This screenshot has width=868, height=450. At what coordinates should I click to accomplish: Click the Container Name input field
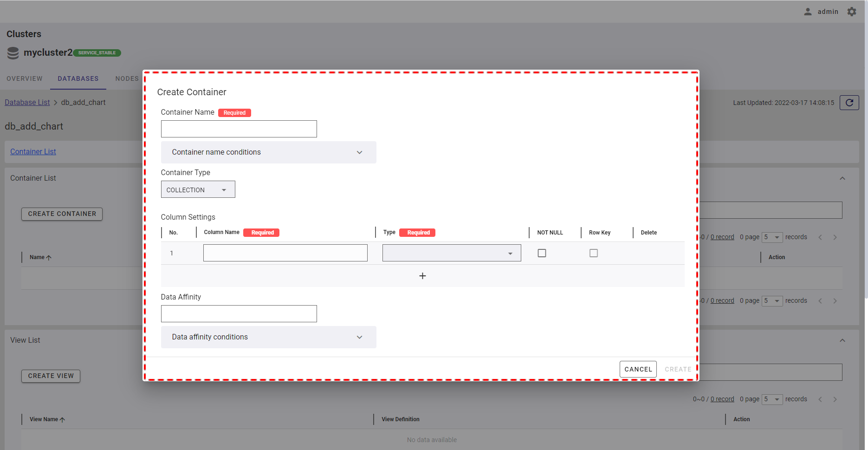(239, 129)
